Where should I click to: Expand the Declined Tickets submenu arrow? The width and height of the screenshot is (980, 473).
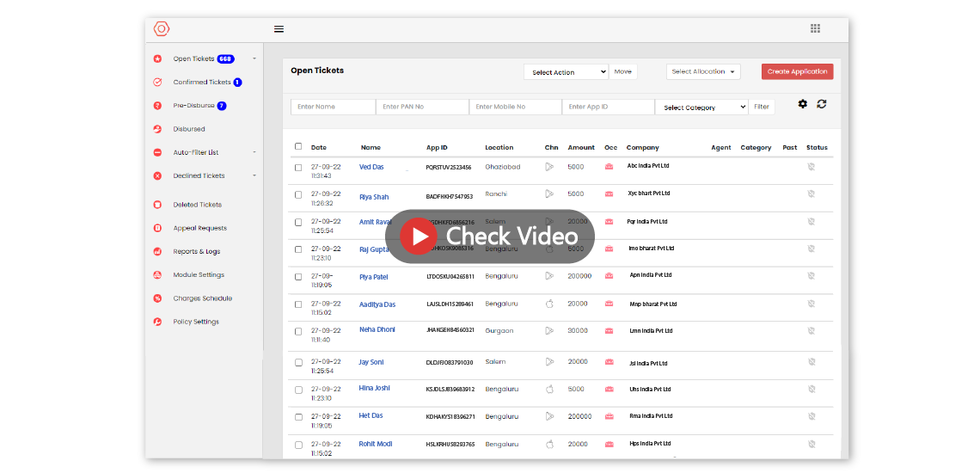click(x=254, y=175)
